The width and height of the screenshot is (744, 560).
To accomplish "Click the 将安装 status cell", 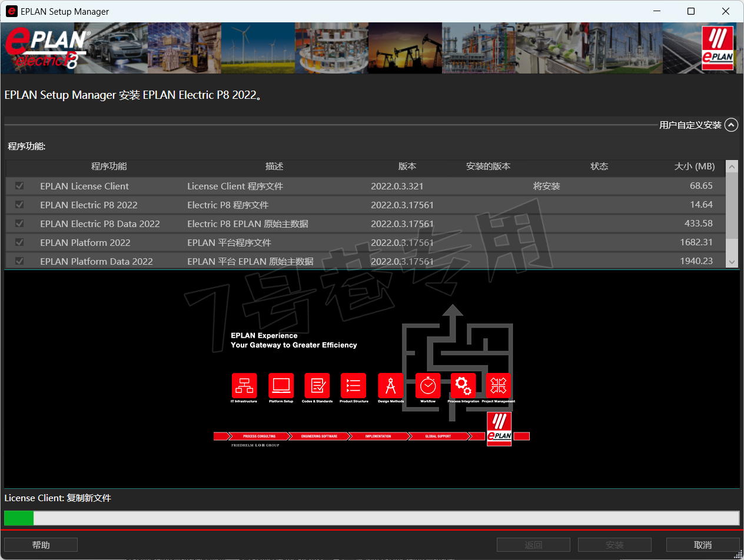I will 547,186.
